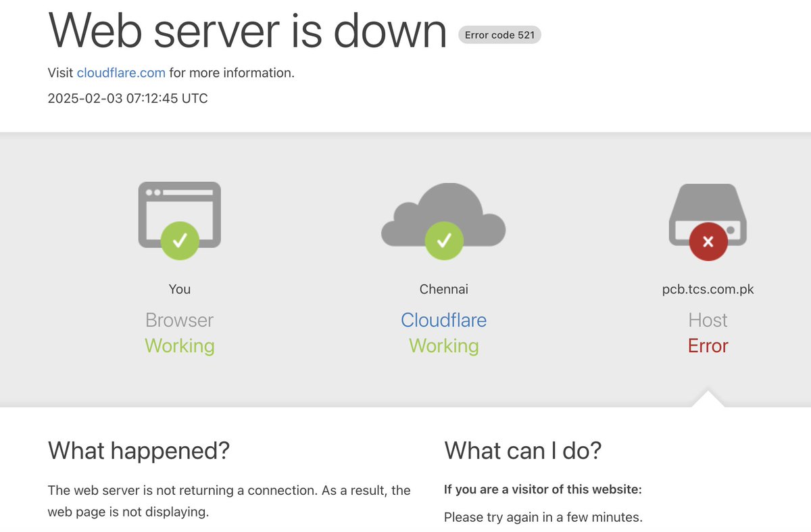Click the What can I do? heading
Screen dimensions: 811x532
pos(522,450)
